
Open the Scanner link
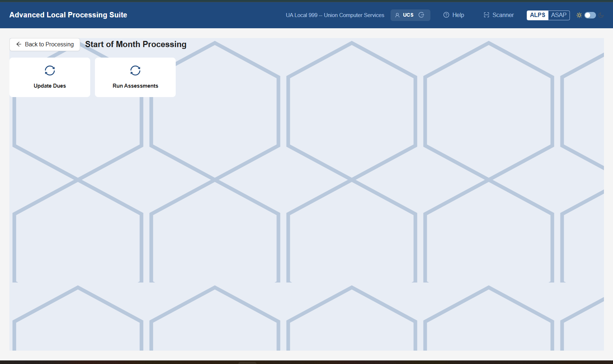coord(499,15)
